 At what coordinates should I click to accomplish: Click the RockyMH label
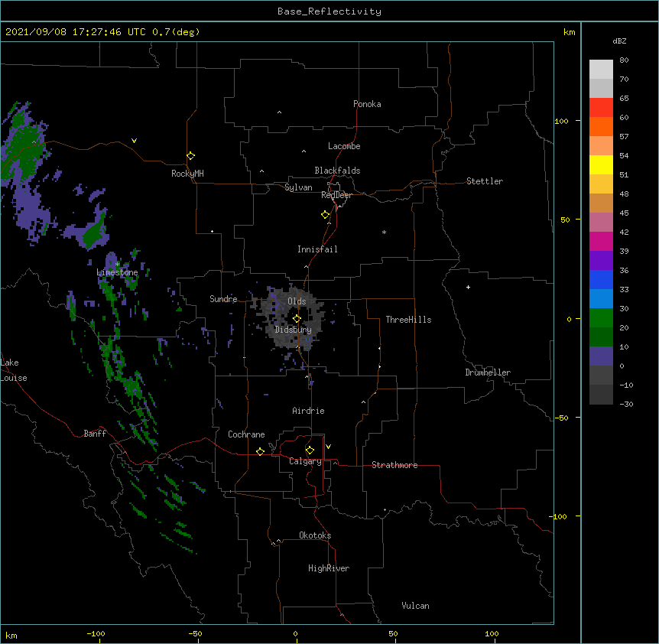tap(187, 174)
